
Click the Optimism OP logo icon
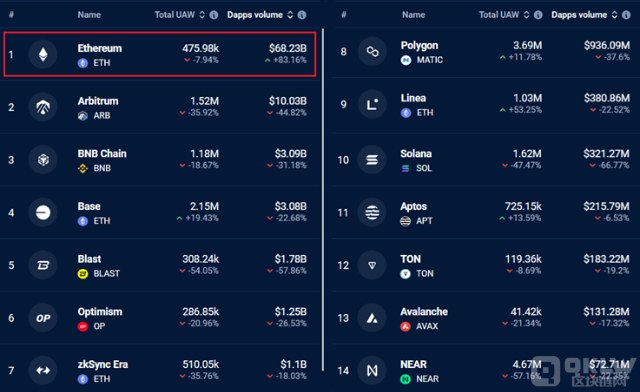coord(43,318)
